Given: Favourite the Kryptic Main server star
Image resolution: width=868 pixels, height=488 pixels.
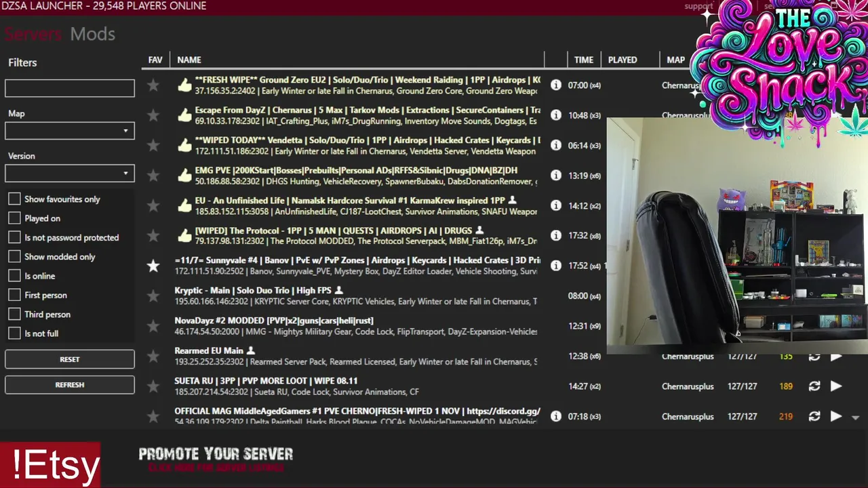Looking at the screenshot, I should [153, 296].
